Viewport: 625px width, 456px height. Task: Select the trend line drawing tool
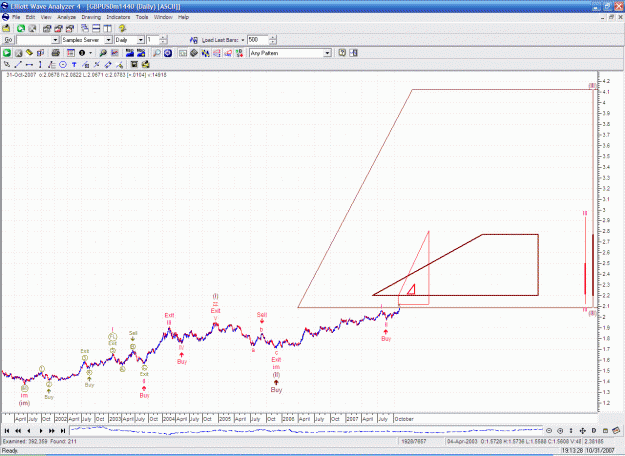(18, 65)
